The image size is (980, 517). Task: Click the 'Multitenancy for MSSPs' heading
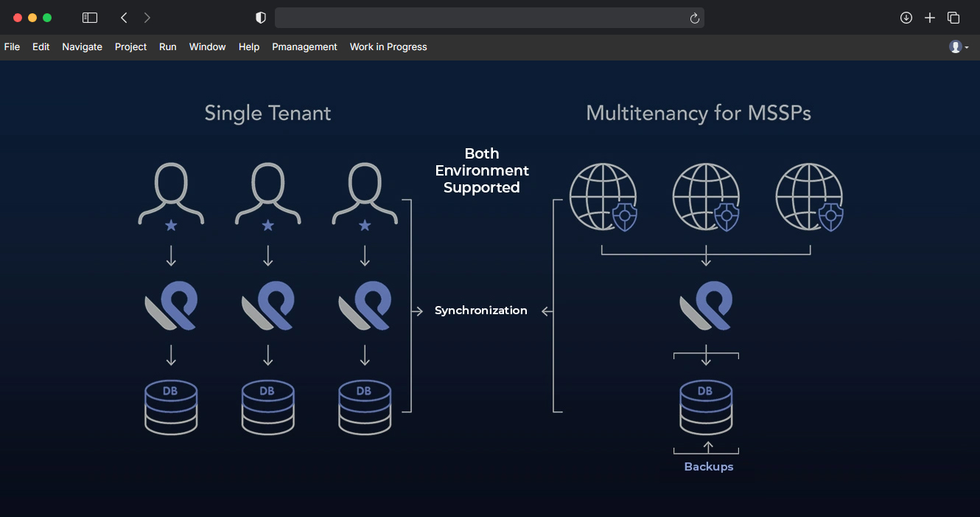pyautogui.click(x=699, y=113)
